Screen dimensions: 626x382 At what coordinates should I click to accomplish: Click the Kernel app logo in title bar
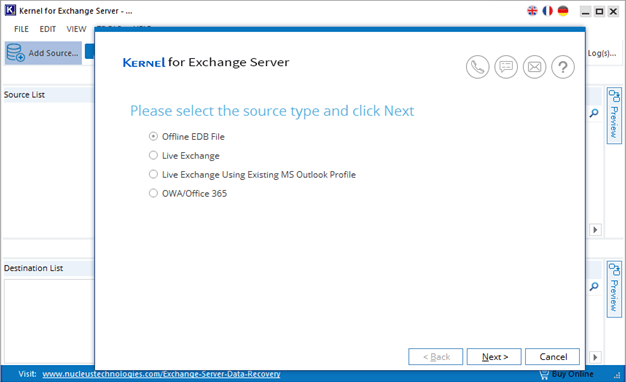click(10, 10)
